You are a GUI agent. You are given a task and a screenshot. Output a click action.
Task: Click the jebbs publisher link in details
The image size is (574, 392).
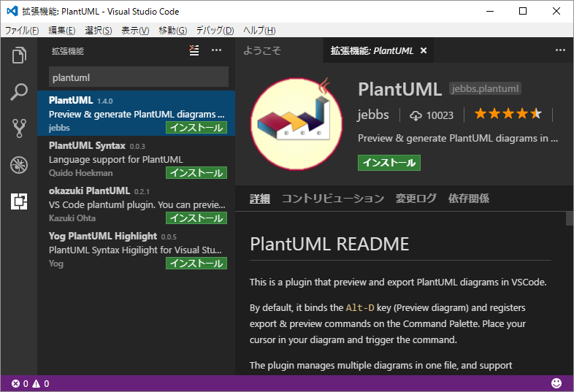click(373, 115)
